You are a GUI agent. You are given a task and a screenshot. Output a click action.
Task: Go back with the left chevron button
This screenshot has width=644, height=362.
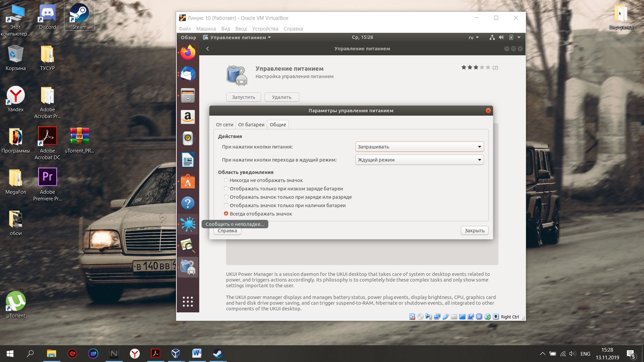(208, 49)
